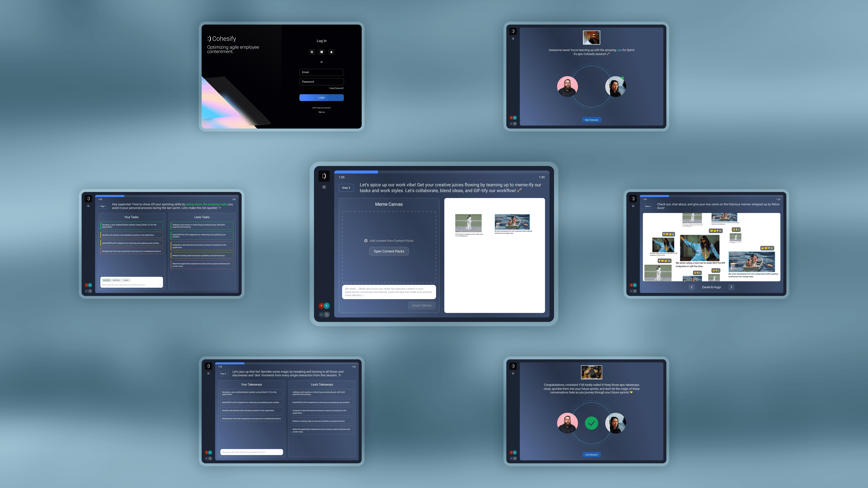
Task: Click Google sign-in icon on login screen
Action: pos(312,52)
